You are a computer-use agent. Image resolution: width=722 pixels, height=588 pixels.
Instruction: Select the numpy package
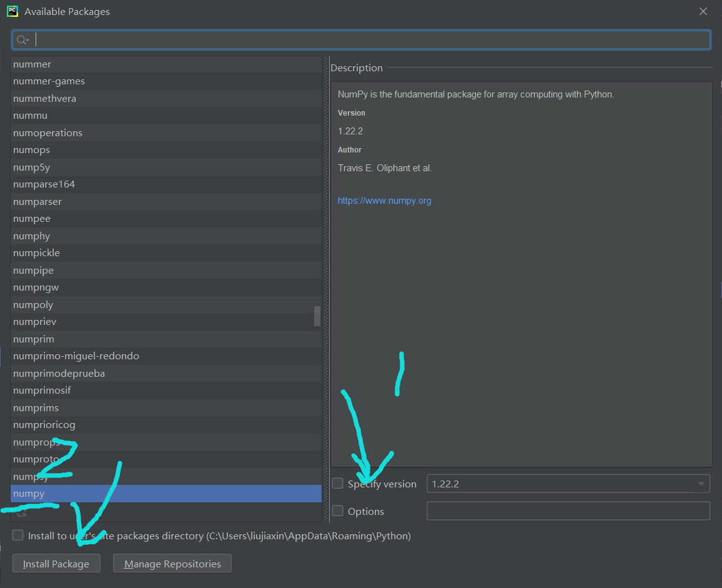point(166,494)
